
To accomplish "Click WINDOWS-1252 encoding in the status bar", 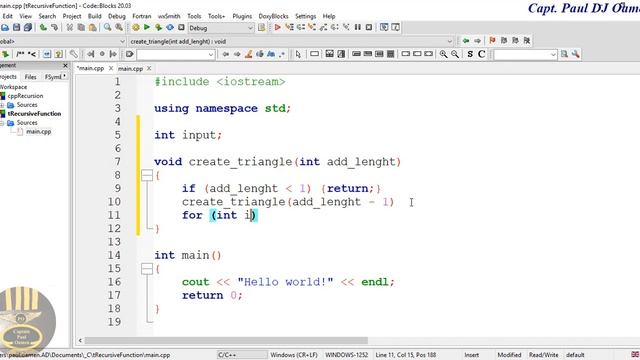I will pos(346,355).
